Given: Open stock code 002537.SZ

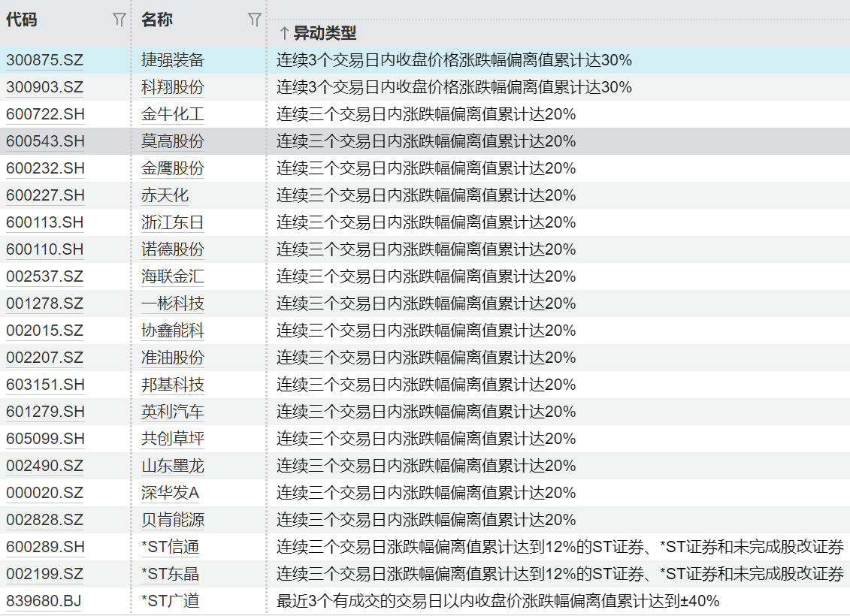Looking at the screenshot, I should click(x=45, y=277).
